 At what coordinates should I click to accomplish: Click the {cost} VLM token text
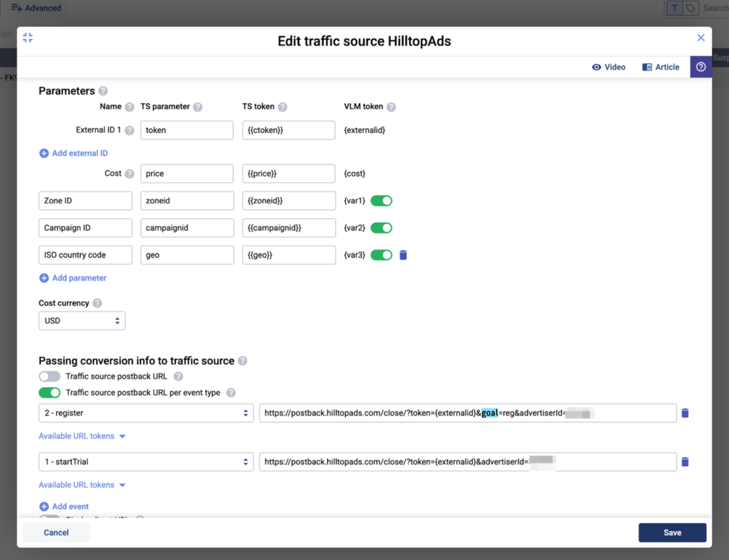point(355,174)
